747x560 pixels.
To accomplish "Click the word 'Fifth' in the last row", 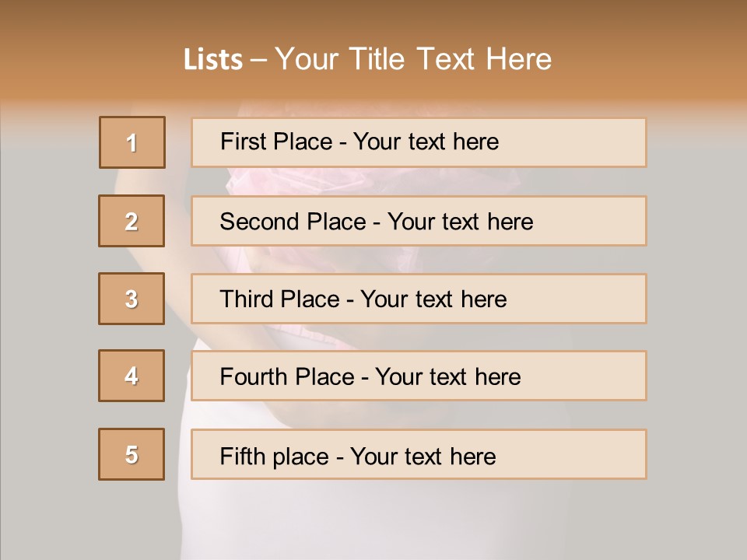I will (241, 456).
